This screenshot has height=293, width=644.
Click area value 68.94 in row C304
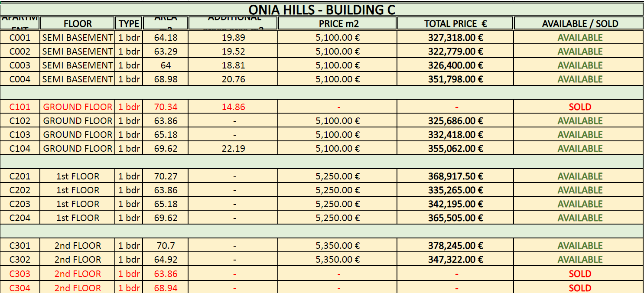point(166,288)
